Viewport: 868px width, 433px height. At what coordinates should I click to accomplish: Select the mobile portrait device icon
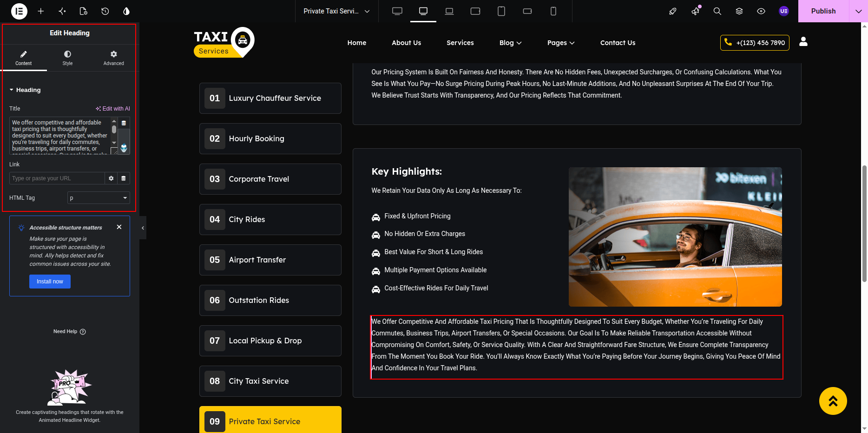click(x=553, y=11)
